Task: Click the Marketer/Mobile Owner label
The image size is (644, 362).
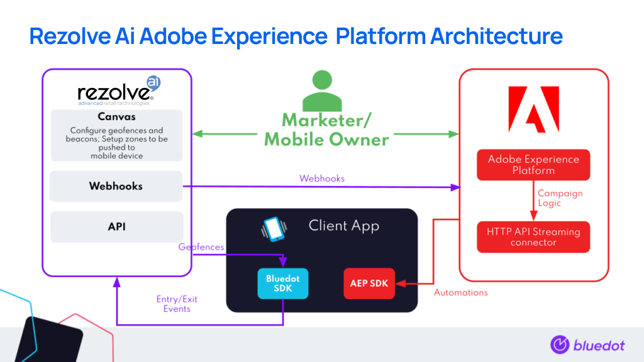Action: [x=326, y=129]
